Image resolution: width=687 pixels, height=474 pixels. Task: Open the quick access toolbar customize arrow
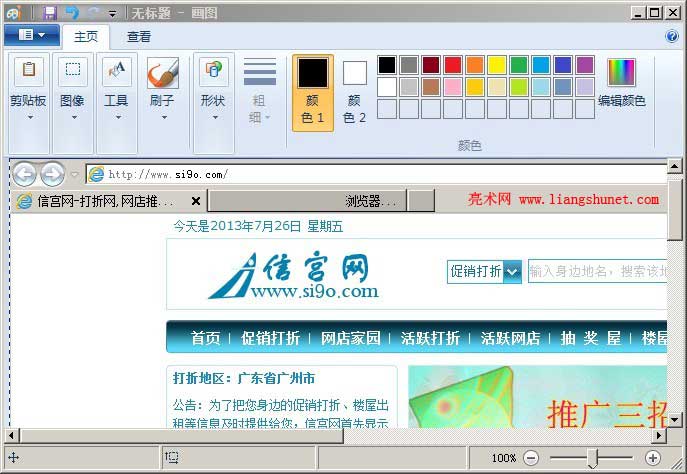(113, 14)
